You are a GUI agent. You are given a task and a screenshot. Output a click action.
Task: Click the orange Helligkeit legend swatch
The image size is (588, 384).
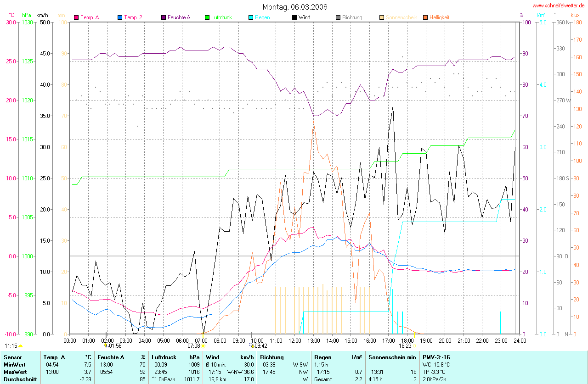coord(425,17)
